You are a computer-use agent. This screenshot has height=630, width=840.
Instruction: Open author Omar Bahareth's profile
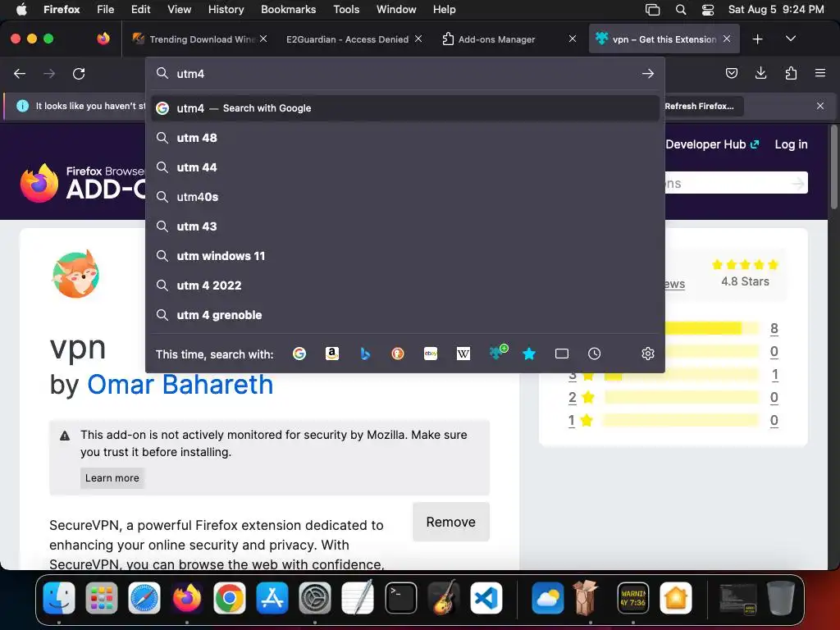(180, 385)
